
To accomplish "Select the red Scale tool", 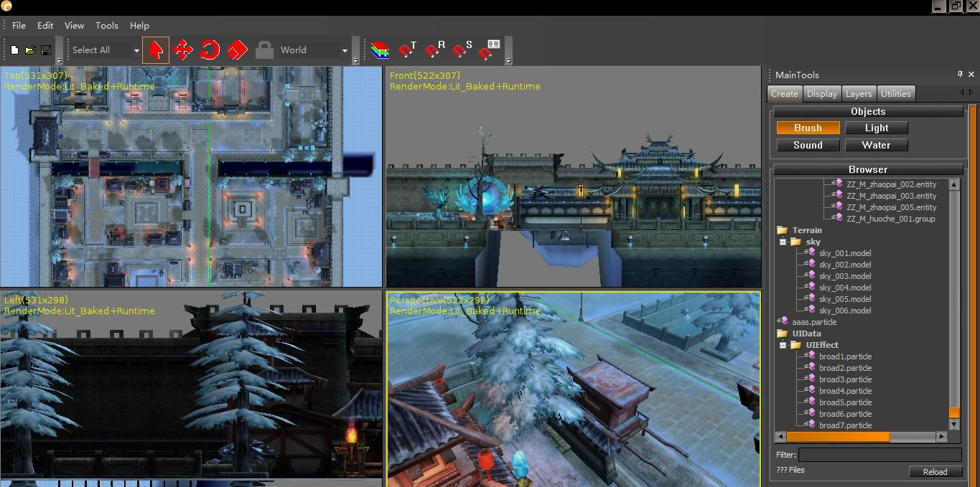I will pos(237,50).
